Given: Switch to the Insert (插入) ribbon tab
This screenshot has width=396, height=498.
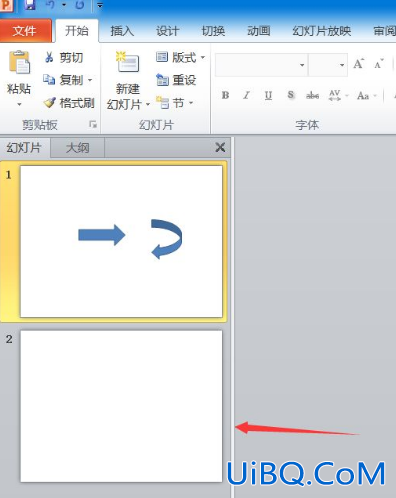Looking at the screenshot, I should 122,31.
